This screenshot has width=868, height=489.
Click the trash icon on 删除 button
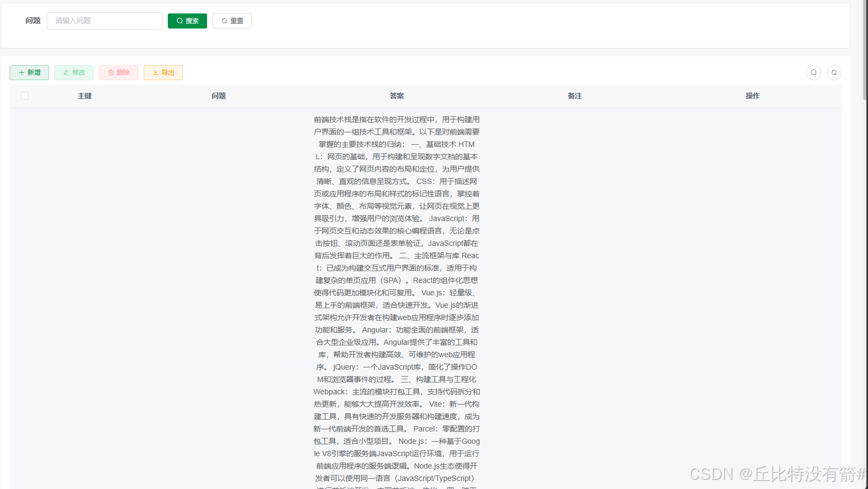coord(111,72)
